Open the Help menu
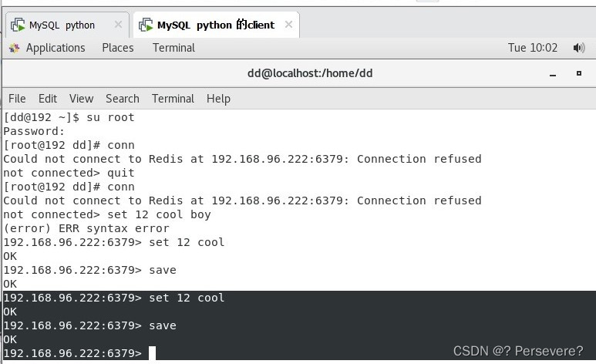This screenshot has width=596, height=364. tap(218, 99)
